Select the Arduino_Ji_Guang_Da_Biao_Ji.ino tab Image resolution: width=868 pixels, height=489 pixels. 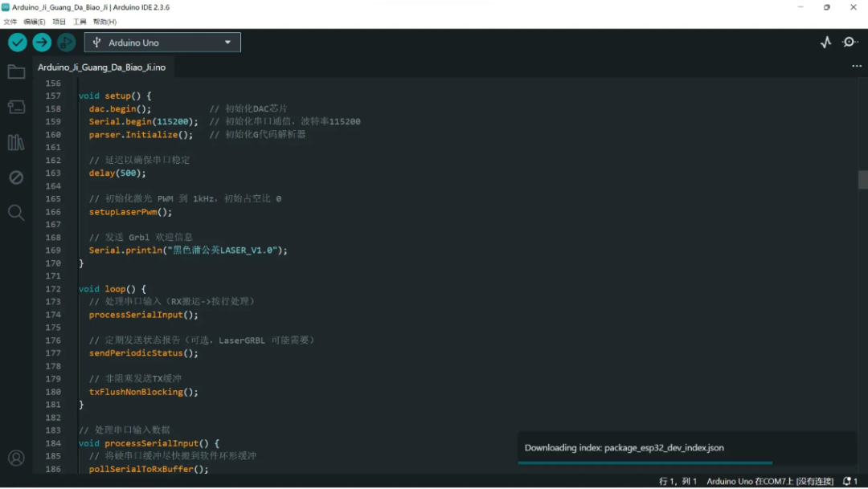(x=102, y=67)
